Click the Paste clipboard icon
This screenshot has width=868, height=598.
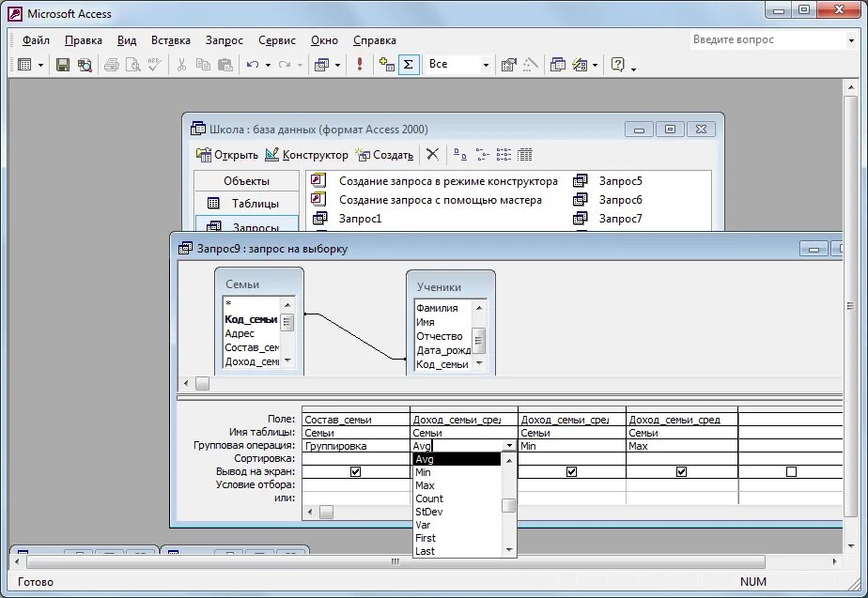[x=225, y=65]
